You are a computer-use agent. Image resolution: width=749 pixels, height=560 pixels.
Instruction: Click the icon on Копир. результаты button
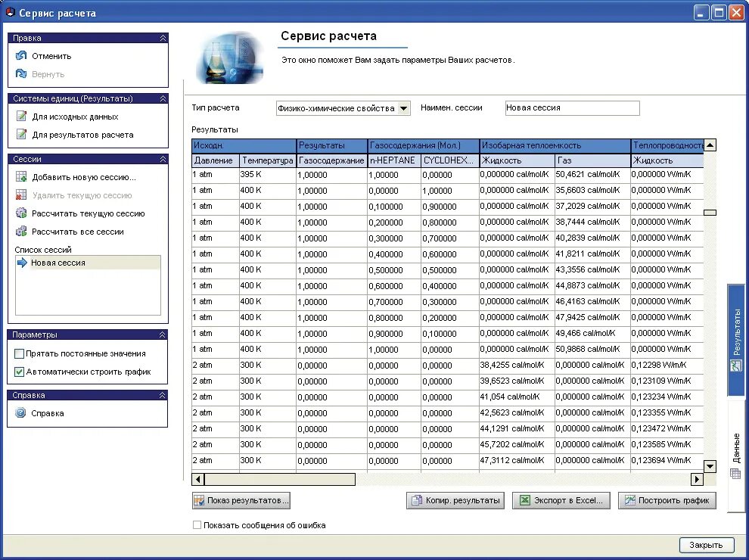(417, 500)
